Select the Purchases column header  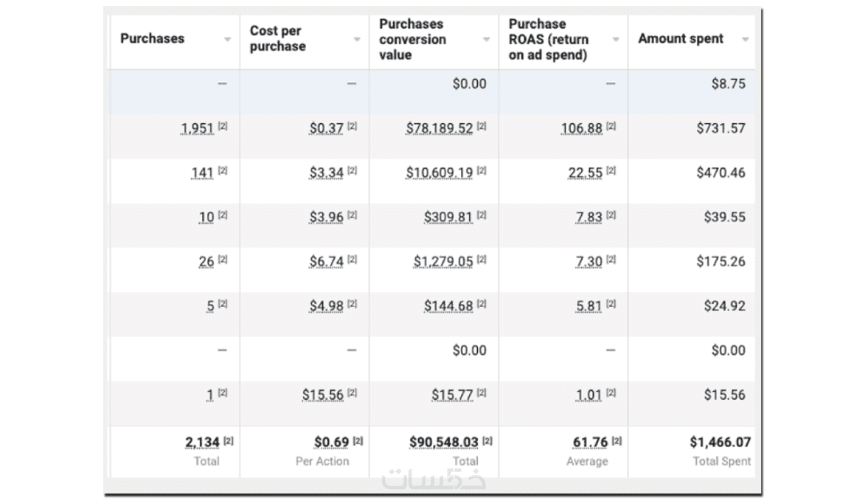point(153,39)
